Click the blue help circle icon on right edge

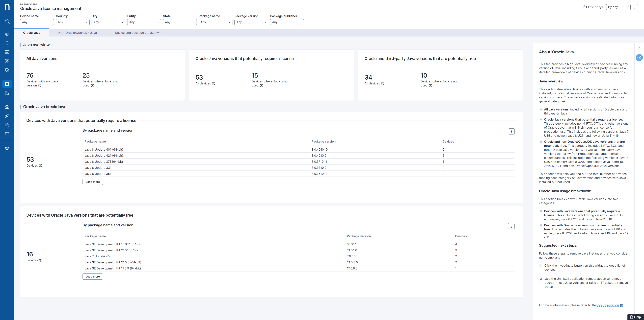[639, 58]
